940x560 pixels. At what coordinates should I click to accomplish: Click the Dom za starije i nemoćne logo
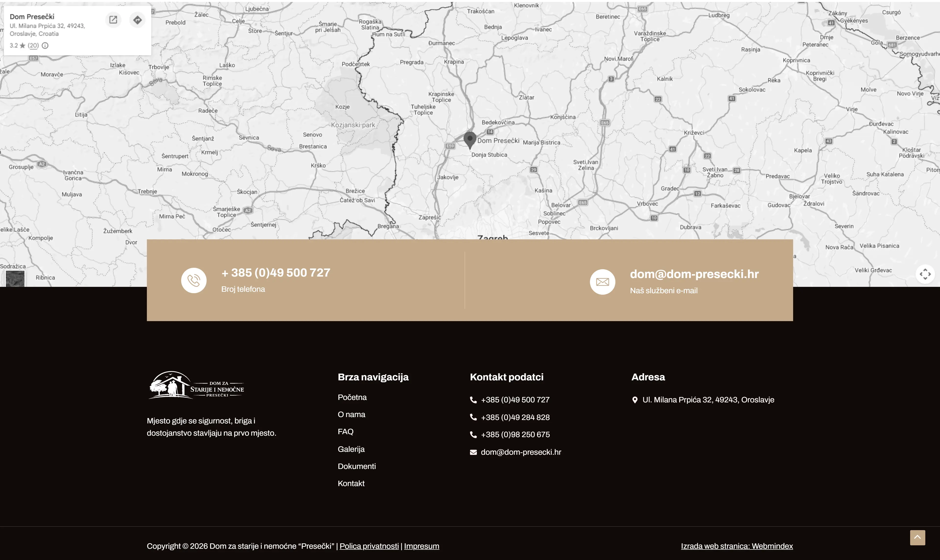click(196, 385)
